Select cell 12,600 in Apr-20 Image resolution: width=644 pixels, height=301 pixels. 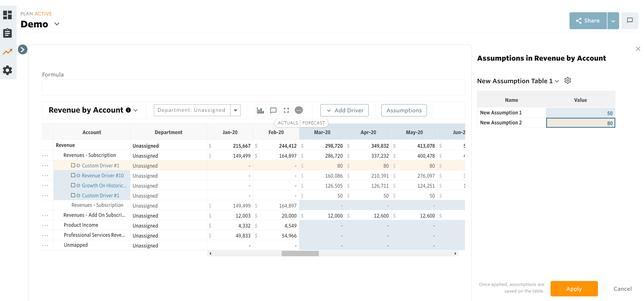[368, 216]
